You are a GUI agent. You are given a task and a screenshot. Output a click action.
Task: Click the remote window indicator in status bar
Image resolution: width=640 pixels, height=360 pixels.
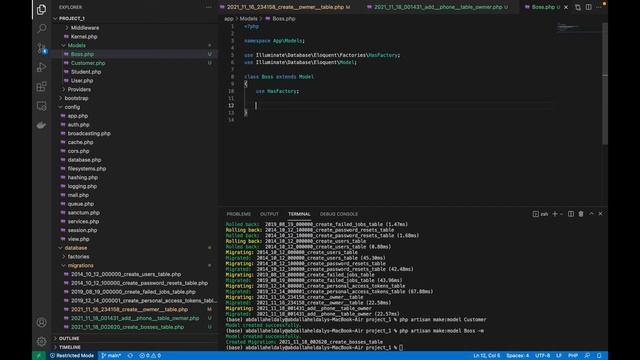coord(39,356)
